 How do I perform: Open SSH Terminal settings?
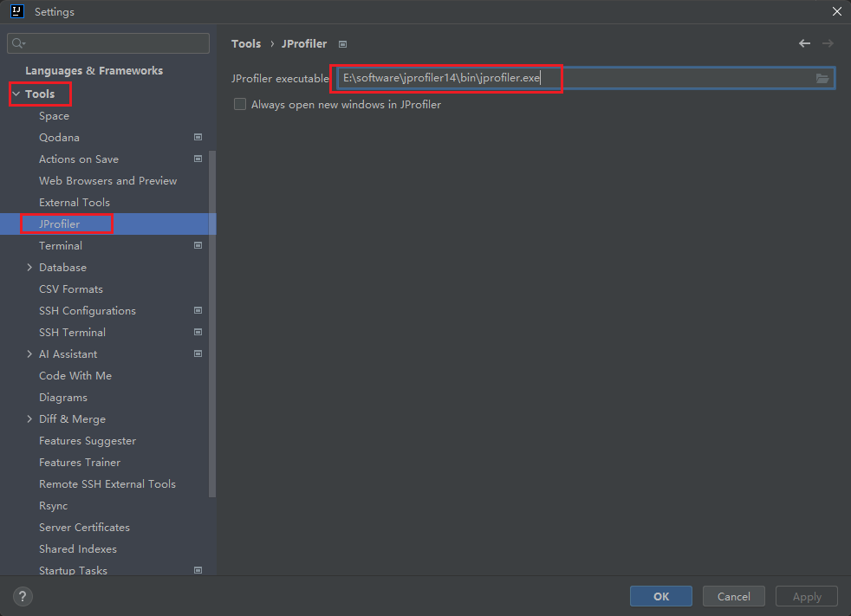(x=72, y=333)
